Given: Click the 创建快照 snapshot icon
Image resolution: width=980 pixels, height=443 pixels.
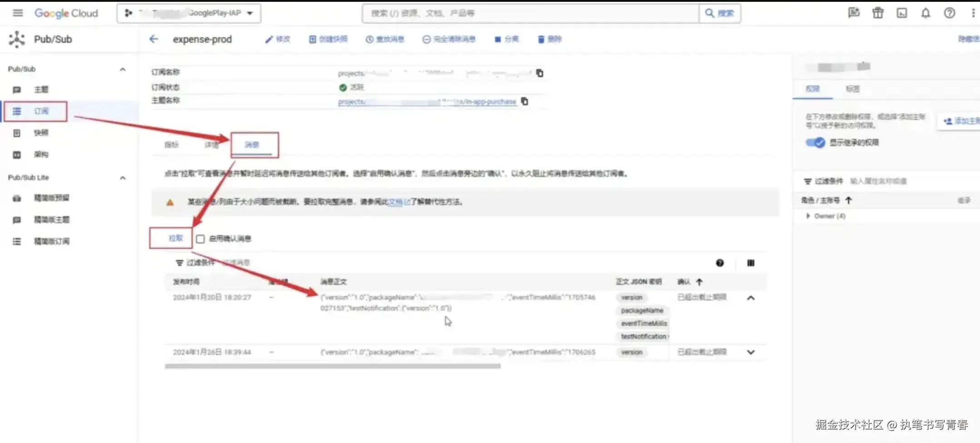Looking at the screenshot, I should [312, 39].
